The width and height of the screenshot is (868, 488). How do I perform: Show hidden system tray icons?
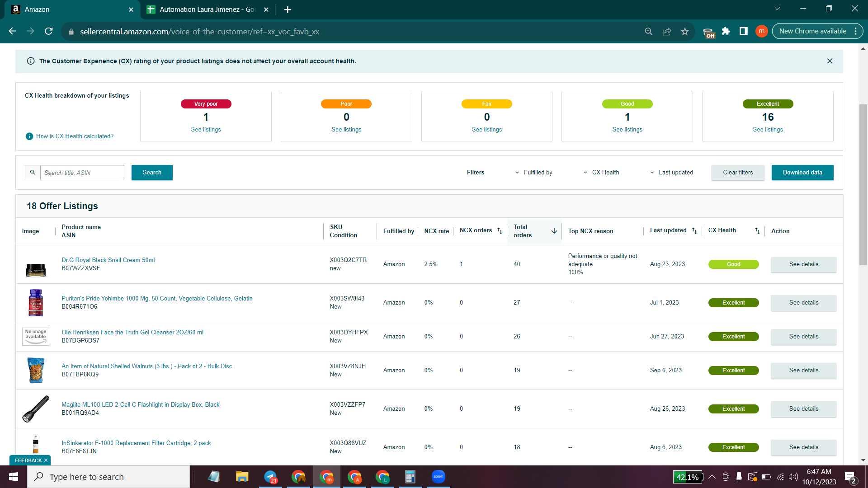[712, 477]
